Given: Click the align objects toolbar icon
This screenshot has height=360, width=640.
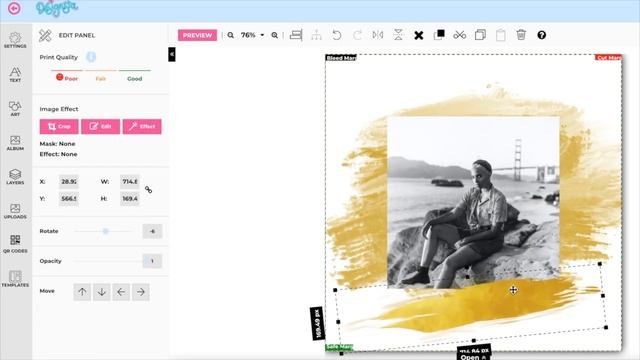Looking at the screenshot, I should click(x=296, y=35).
